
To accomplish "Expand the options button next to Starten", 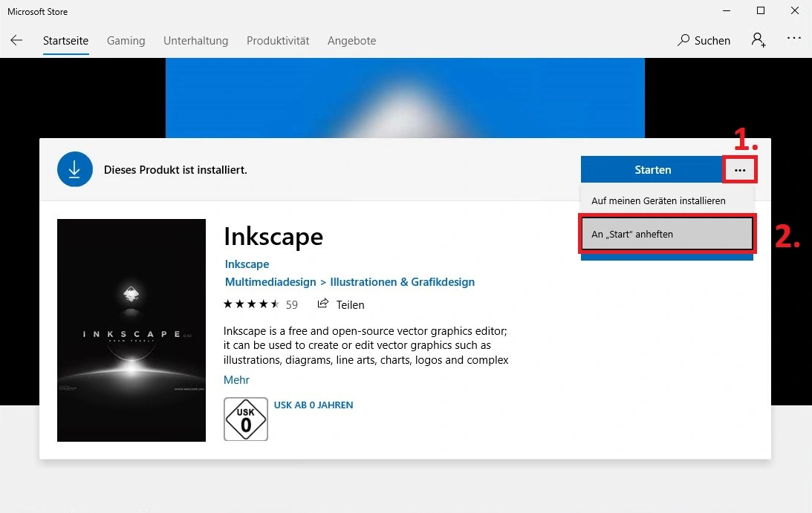I will [739, 170].
